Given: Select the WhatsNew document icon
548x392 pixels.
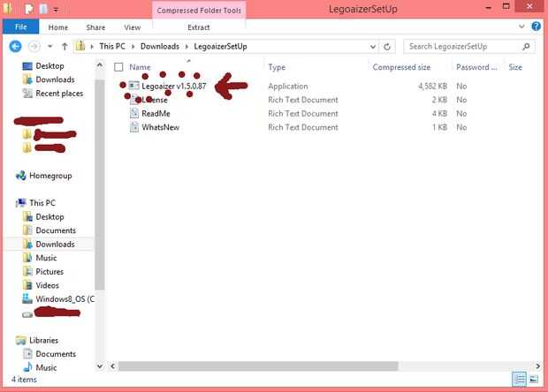Looking at the screenshot, I should point(134,127).
